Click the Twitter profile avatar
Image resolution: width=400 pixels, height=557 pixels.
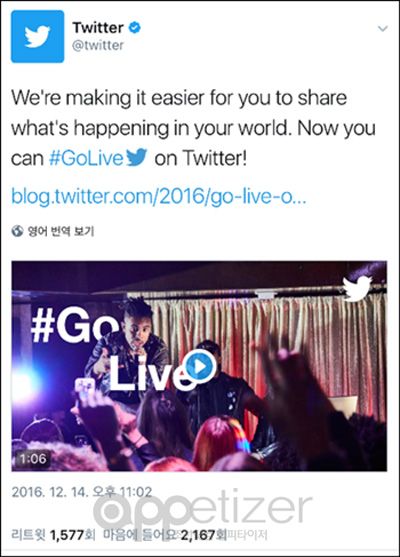(38, 37)
